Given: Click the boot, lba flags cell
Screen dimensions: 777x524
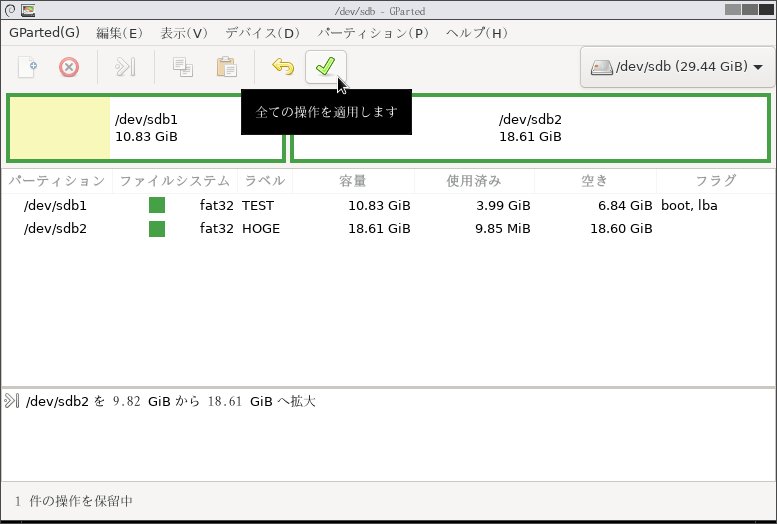Looking at the screenshot, I should [x=689, y=205].
